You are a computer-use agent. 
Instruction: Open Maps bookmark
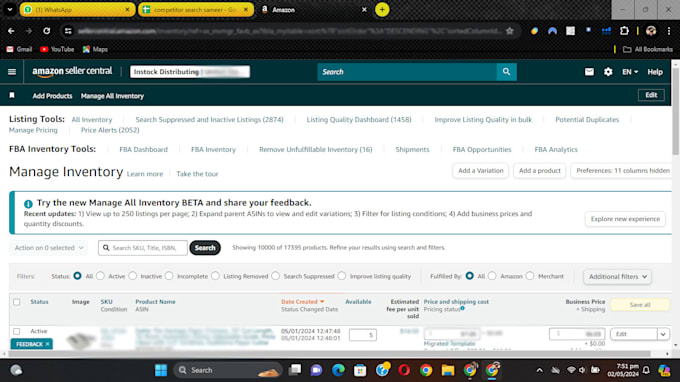coord(95,49)
